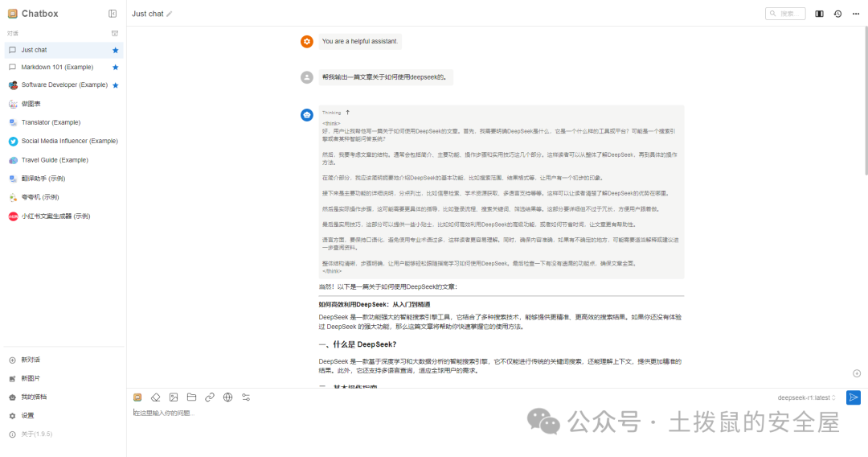The image size is (868, 457).
Task: Open the 夸夸机 (示例) conversation
Action: click(63, 197)
